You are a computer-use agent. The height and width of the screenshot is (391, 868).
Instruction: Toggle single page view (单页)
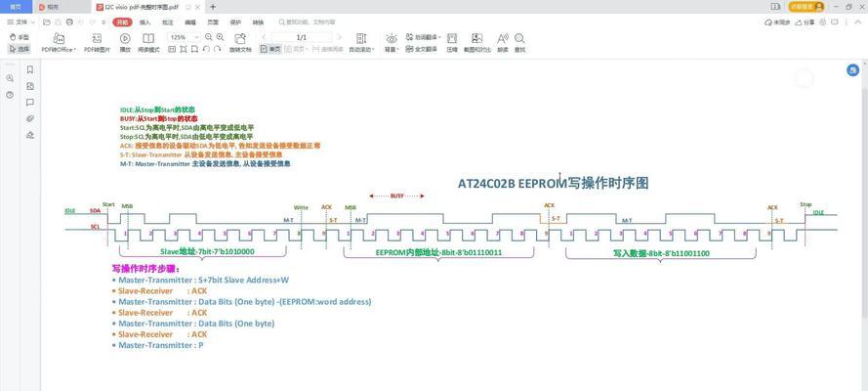[271, 49]
